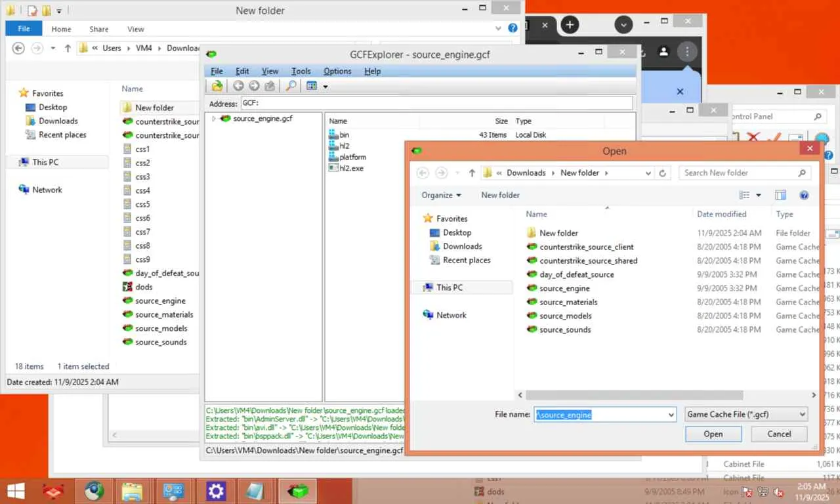
Task: Open the view options arrow in the Open dialog
Action: click(x=759, y=195)
